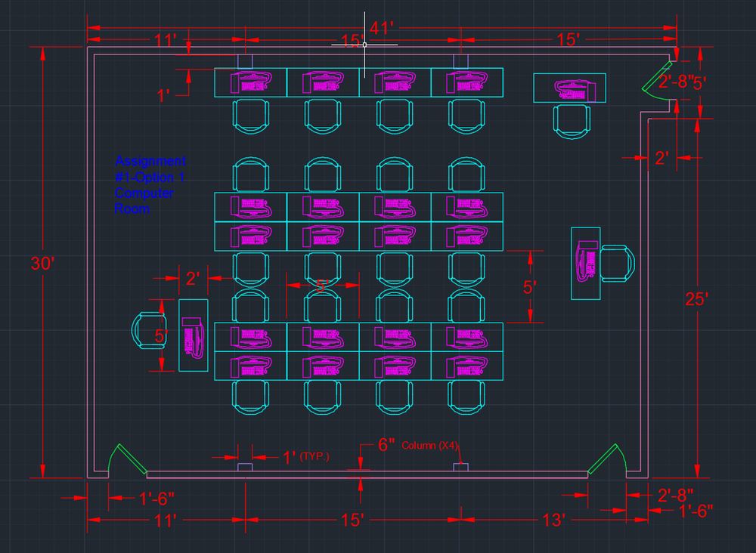Viewport: 756px width, 553px height.
Task: Select the chair below the top-right standalone desk
Action: (571, 121)
